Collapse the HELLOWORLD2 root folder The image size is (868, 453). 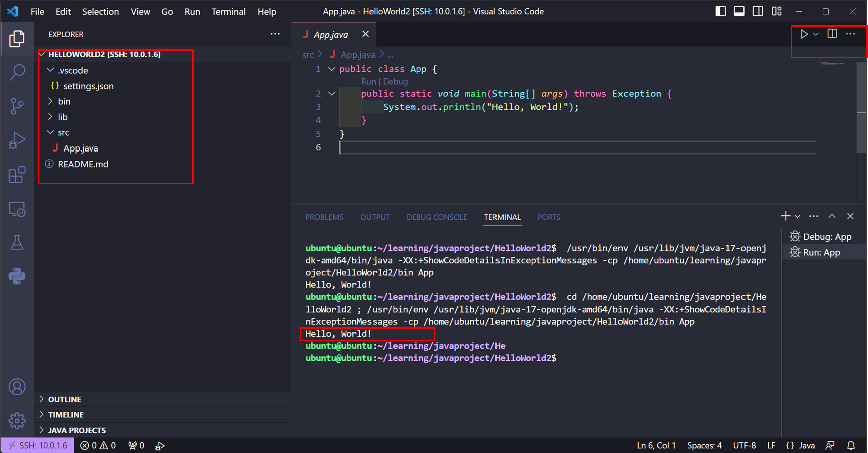pyautogui.click(x=42, y=54)
